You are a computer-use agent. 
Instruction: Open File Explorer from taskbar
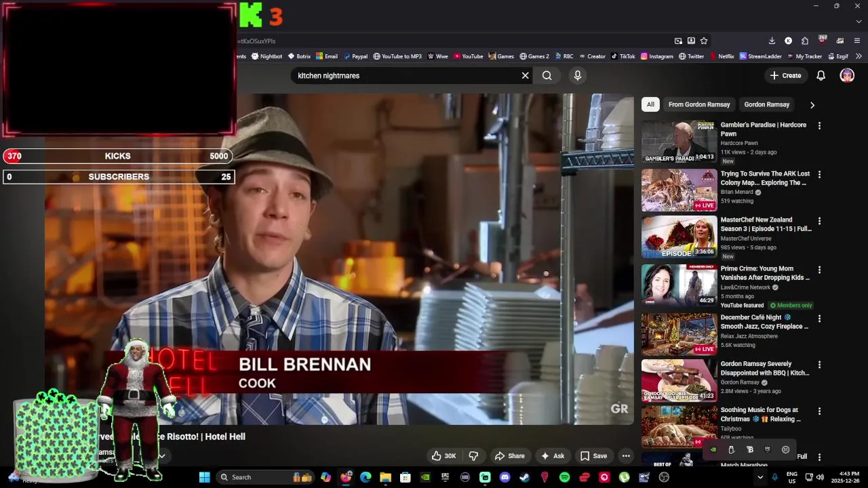point(385,477)
